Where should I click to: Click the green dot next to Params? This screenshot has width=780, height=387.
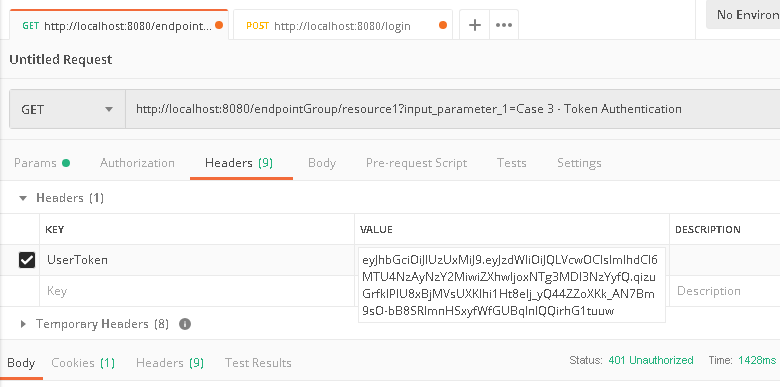[66, 163]
